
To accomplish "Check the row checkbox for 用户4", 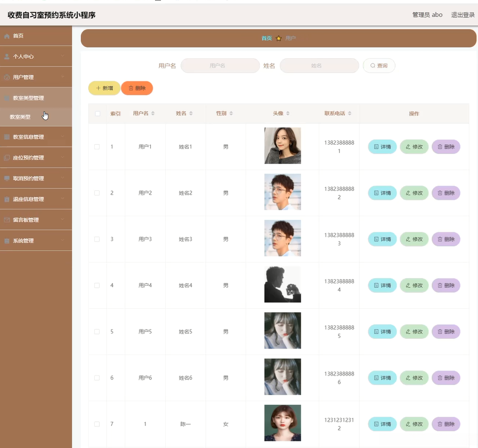I will click(x=97, y=286).
